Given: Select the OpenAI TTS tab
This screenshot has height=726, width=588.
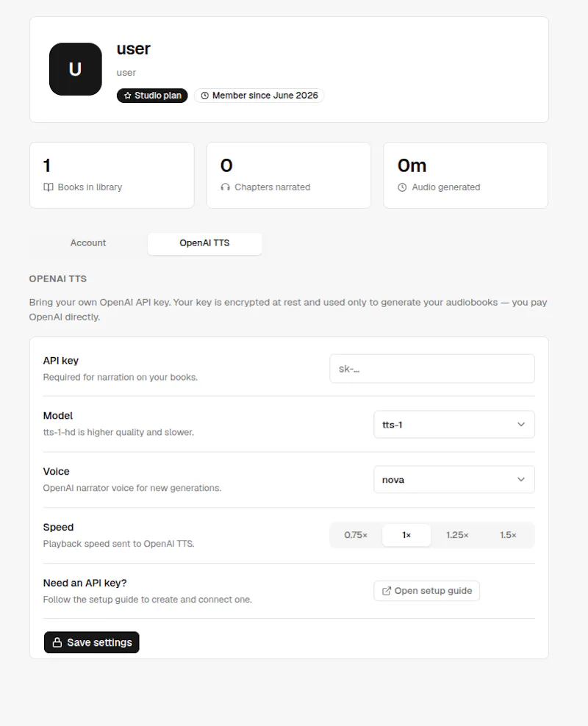Looking at the screenshot, I should point(204,243).
